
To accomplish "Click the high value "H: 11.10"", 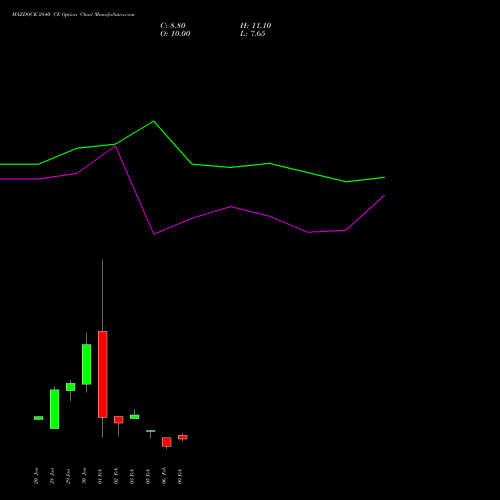I will pyautogui.click(x=255, y=26).
